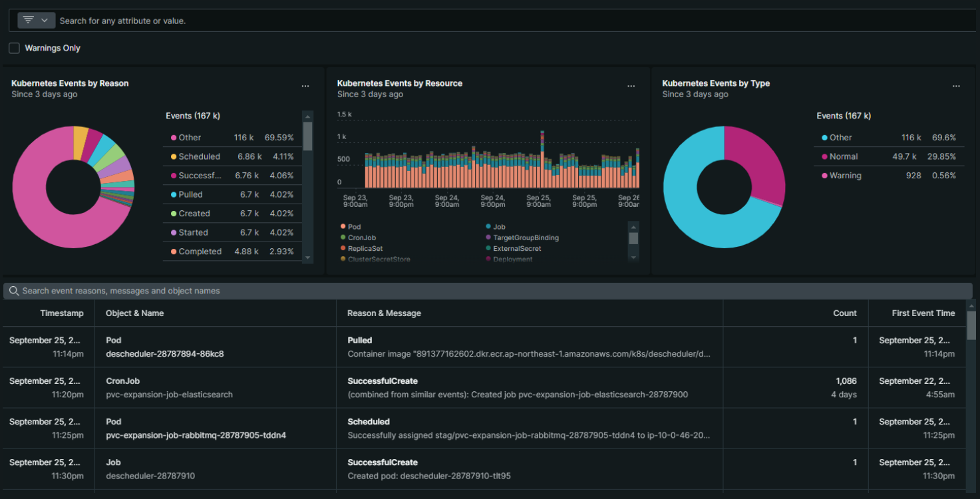Sort by Reason & Message column header
The width and height of the screenshot is (980, 499).
(x=384, y=313)
